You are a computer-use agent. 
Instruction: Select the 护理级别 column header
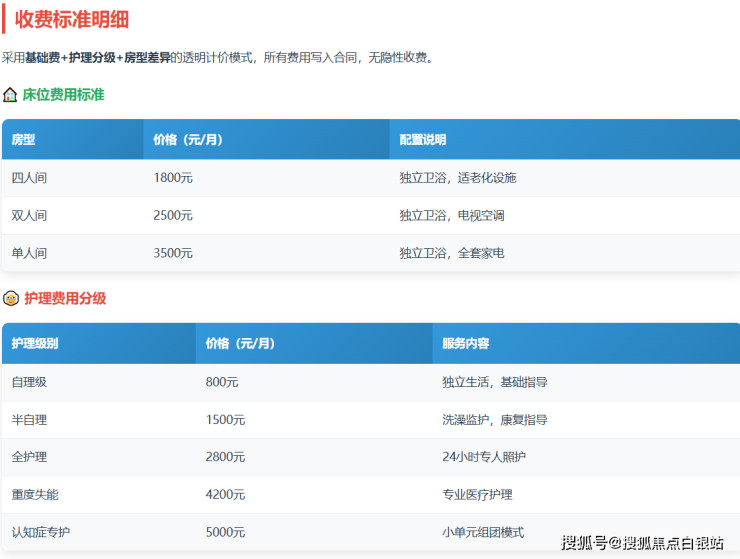point(35,343)
